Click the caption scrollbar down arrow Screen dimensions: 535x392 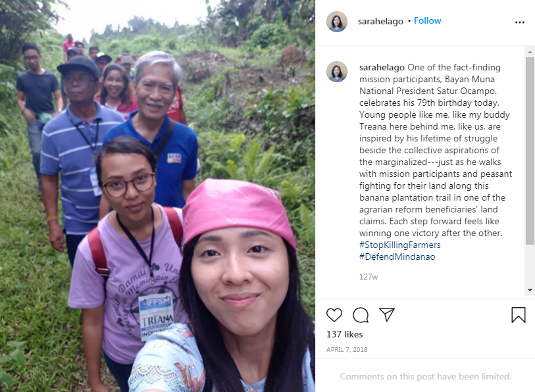pos(530,290)
